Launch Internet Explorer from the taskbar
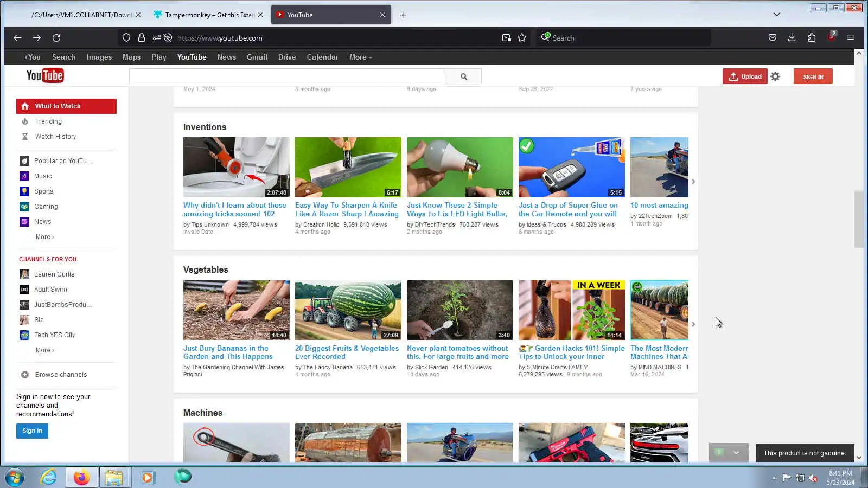 [49, 477]
